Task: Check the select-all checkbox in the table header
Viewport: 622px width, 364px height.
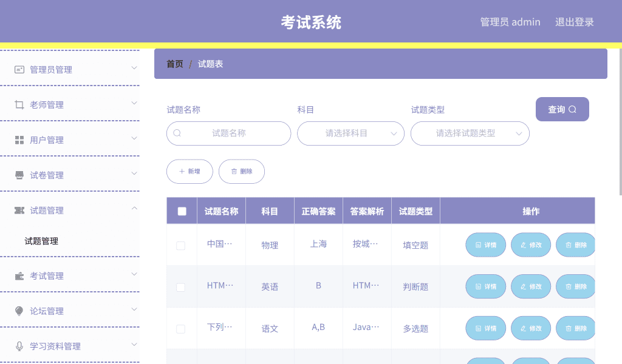Action: coord(180,210)
